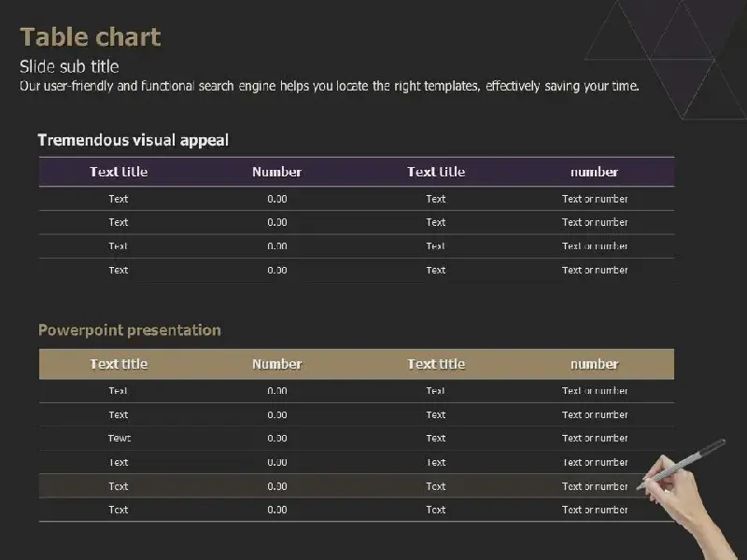Select the triangle pattern decoration graphic
747x560 pixels.
coord(666,59)
